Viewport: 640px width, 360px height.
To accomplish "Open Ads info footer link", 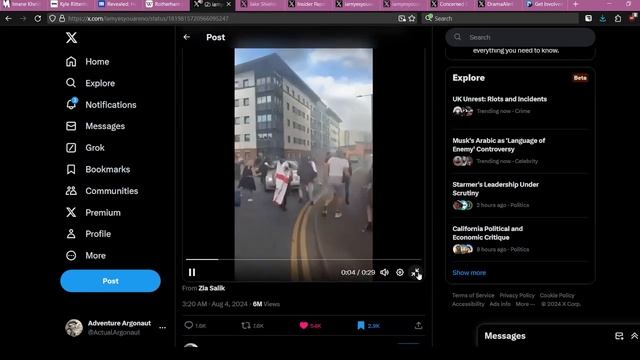I will 500,304.
